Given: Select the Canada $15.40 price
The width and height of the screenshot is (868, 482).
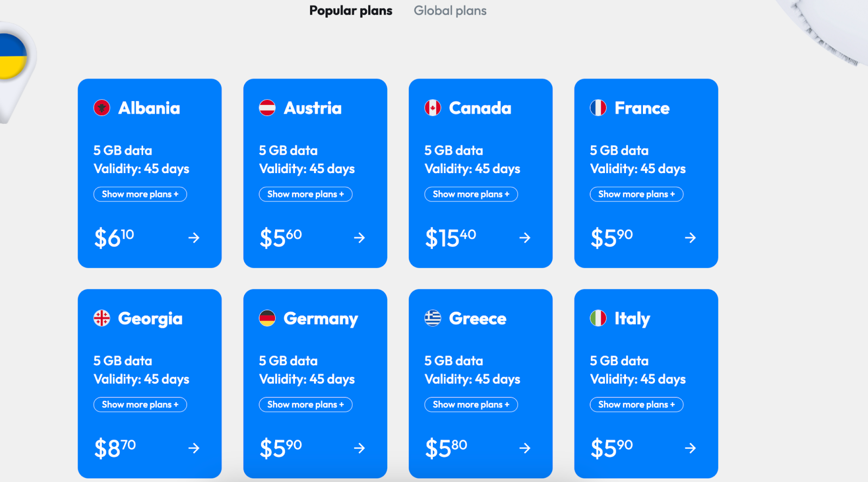Looking at the screenshot, I should (x=450, y=238).
